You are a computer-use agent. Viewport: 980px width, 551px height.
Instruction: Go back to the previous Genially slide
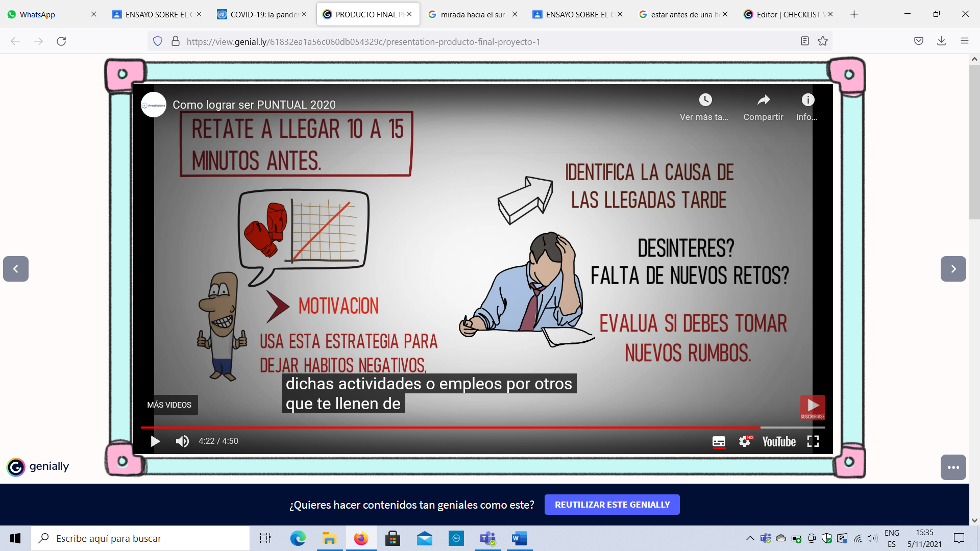15,269
